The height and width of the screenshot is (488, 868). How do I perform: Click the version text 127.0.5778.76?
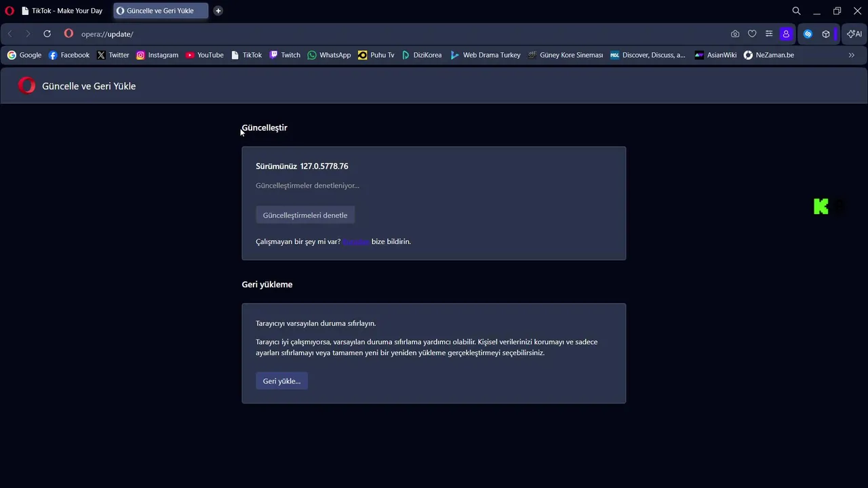coord(324,166)
